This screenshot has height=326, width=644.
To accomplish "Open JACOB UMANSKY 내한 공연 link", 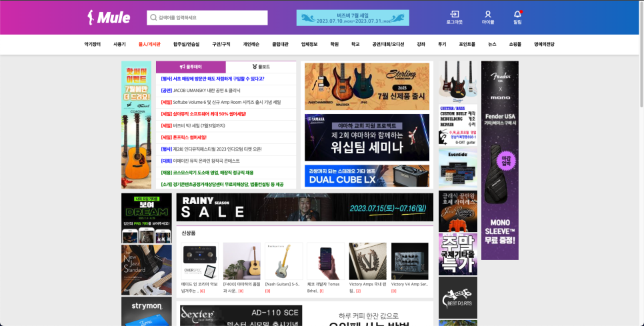I will click(201, 90).
